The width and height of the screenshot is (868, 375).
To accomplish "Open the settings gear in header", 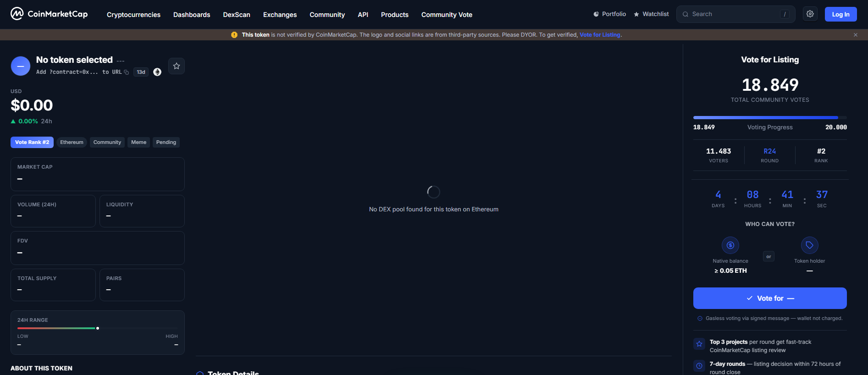I will coord(810,14).
